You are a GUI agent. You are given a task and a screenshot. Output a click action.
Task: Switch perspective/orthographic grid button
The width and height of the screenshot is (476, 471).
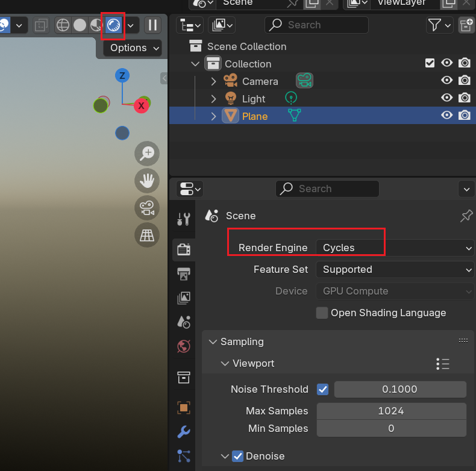coord(147,235)
